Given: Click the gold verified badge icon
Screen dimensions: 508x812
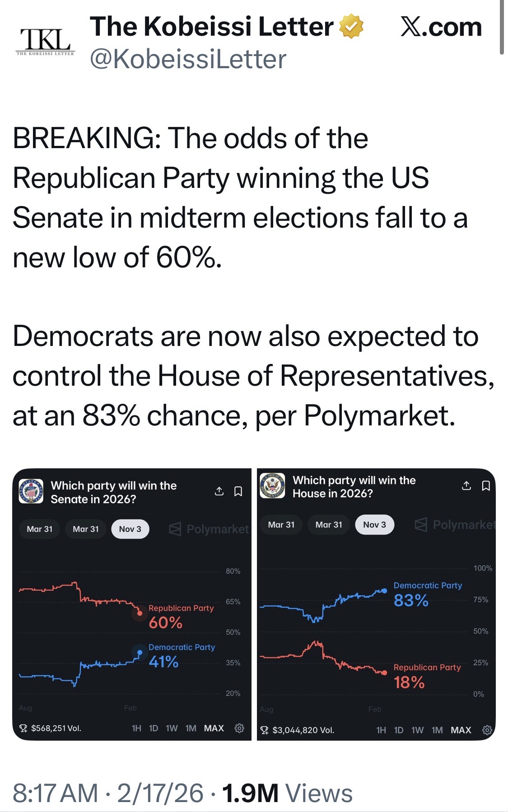Looking at the screenshot, I should [x=351, y=26].
